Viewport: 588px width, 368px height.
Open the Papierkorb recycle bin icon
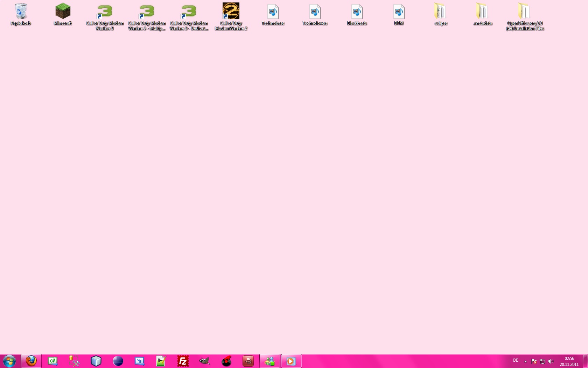[x=21, y=12]
